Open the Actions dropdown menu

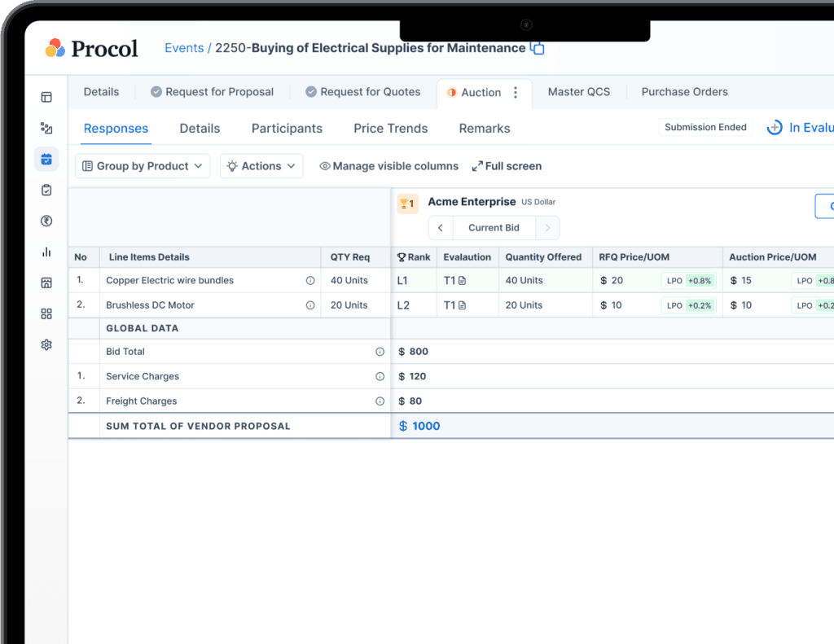pos(261,166)
